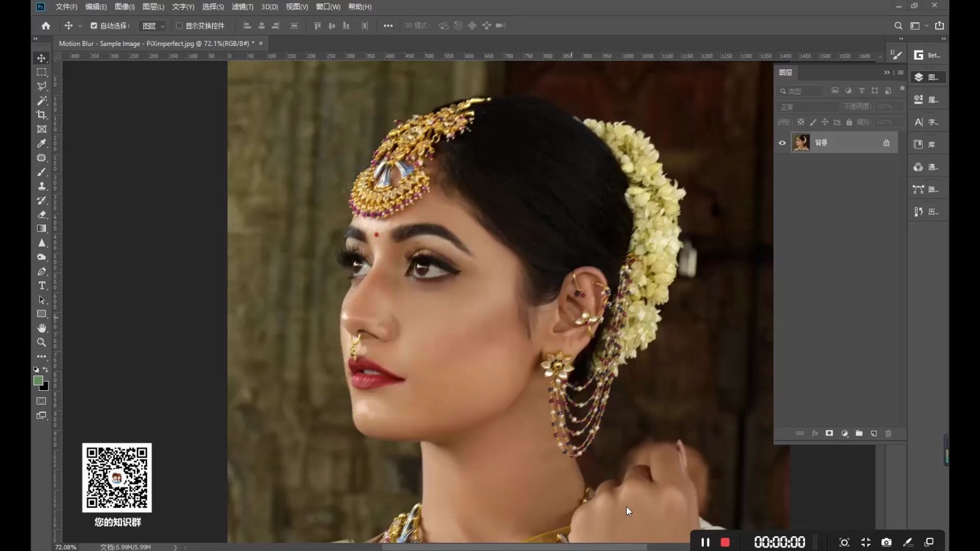This screenshot has width=980, height=551.
Task: Select the Magic Wand tool
Action: pyautogui.click(x=42, y=101)
